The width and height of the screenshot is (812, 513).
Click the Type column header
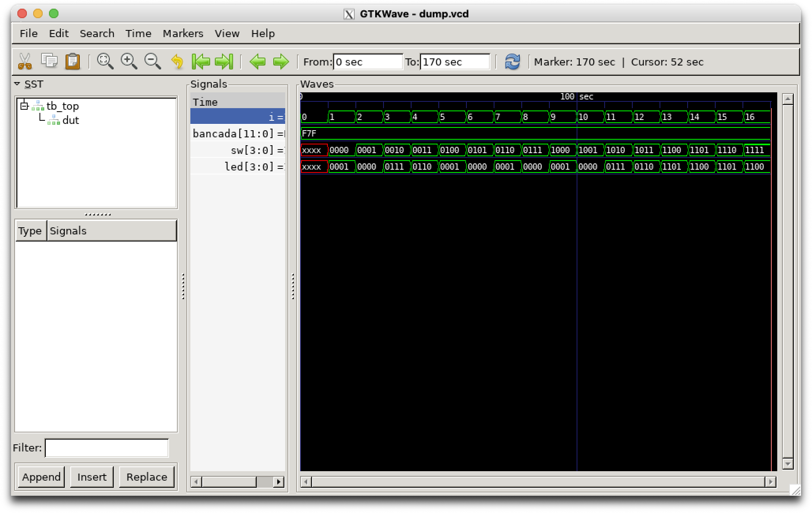click(30, 231)
